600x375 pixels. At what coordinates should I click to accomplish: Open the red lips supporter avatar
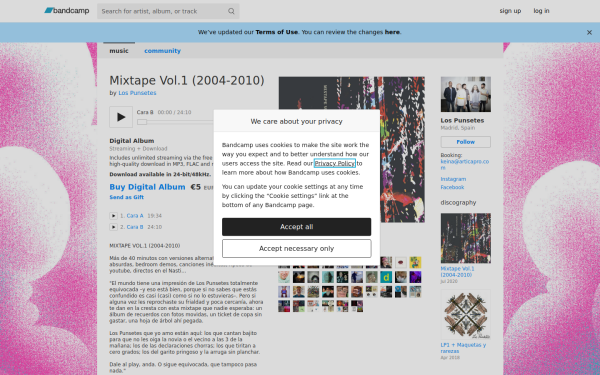click(x=401, y=262)
